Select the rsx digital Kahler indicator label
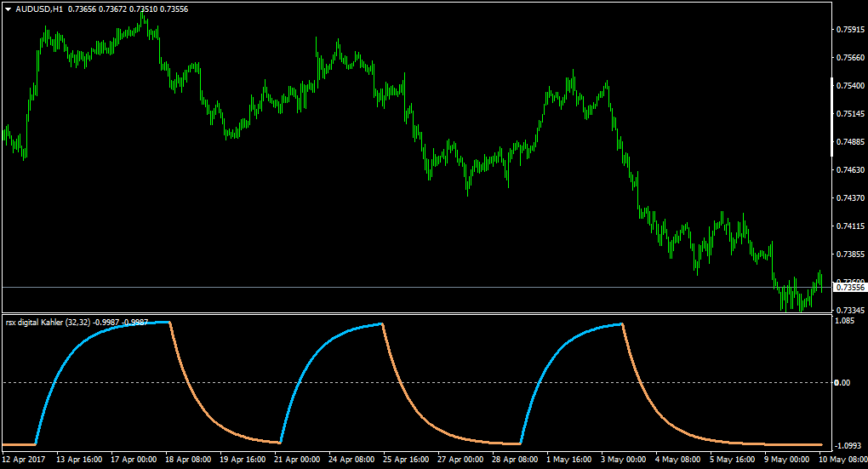The width and height of the screenshot is (868, 469). click(48, 323)
